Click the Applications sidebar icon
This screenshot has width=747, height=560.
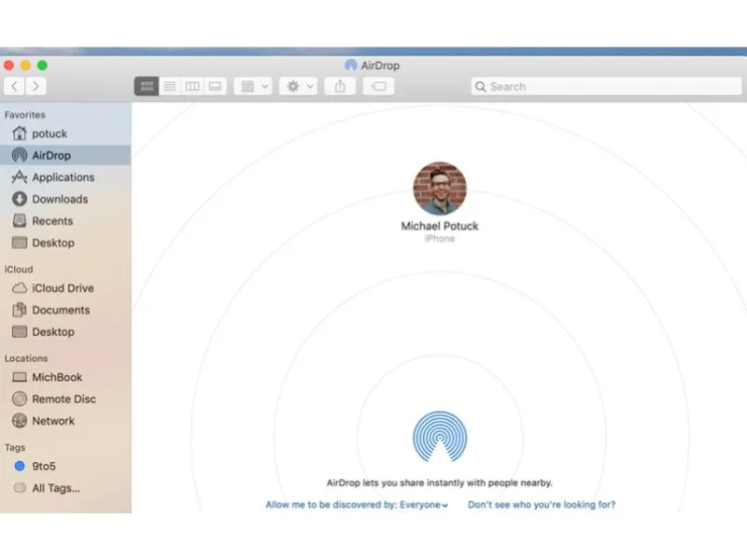click(x=20, y=177)
